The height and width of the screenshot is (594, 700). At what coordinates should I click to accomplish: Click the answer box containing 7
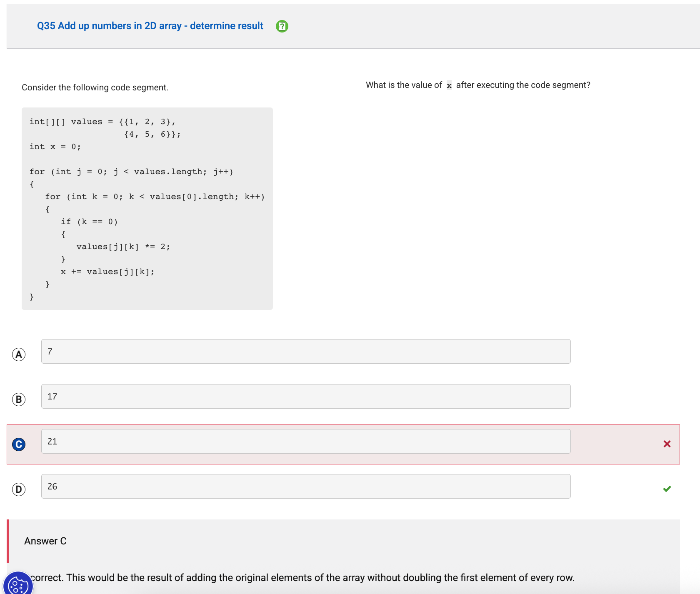coord(305,352)
